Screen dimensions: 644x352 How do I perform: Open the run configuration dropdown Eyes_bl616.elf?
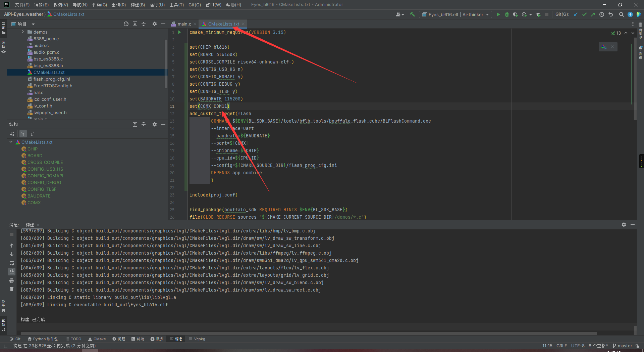click(x=455, y=14)
